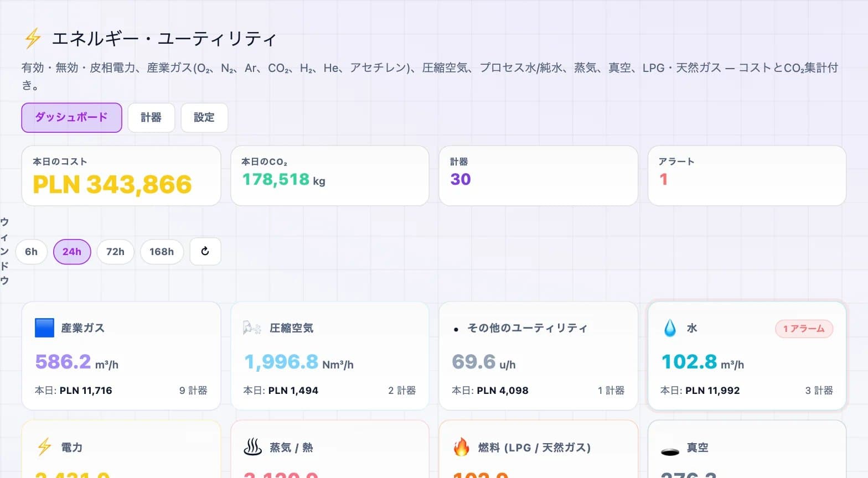The image size is (868, 478).
Task: Open the 本日のCO₂ summary card
Action: (x=330, y=176)
